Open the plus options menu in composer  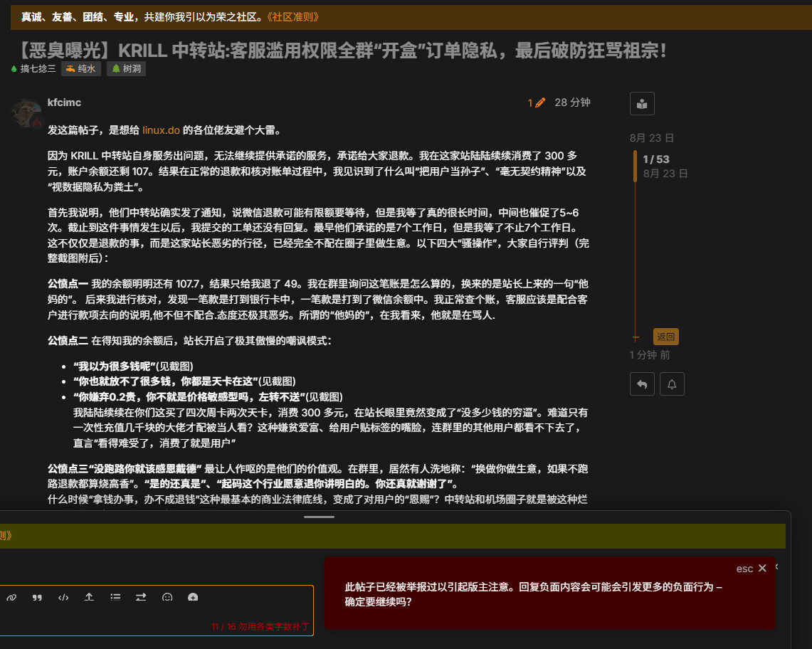click(x=193, y=597)
